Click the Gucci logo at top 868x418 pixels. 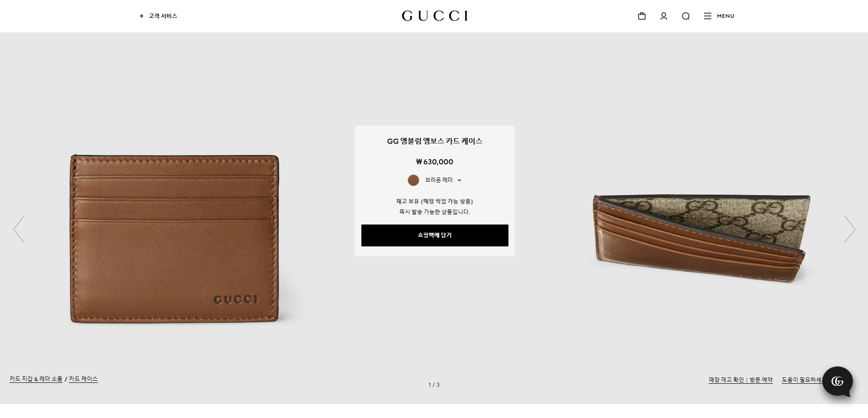pyautogui.click(x=434, y=16)
